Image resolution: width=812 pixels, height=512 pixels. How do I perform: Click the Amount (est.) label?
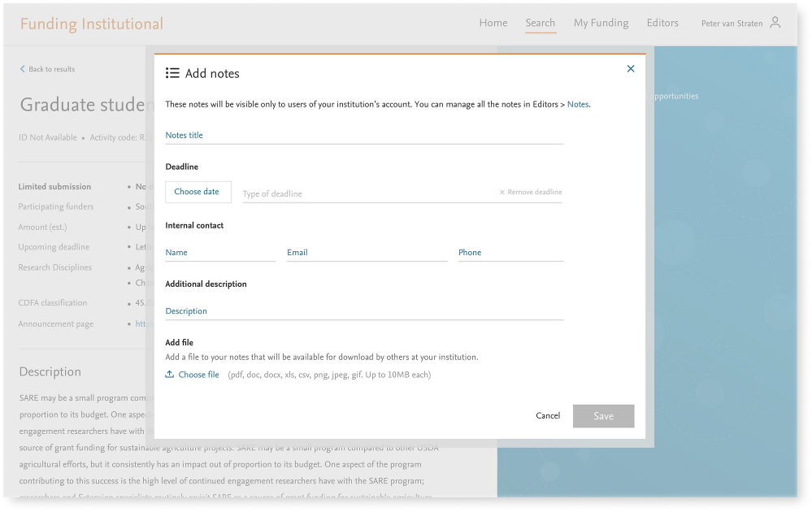42,228
